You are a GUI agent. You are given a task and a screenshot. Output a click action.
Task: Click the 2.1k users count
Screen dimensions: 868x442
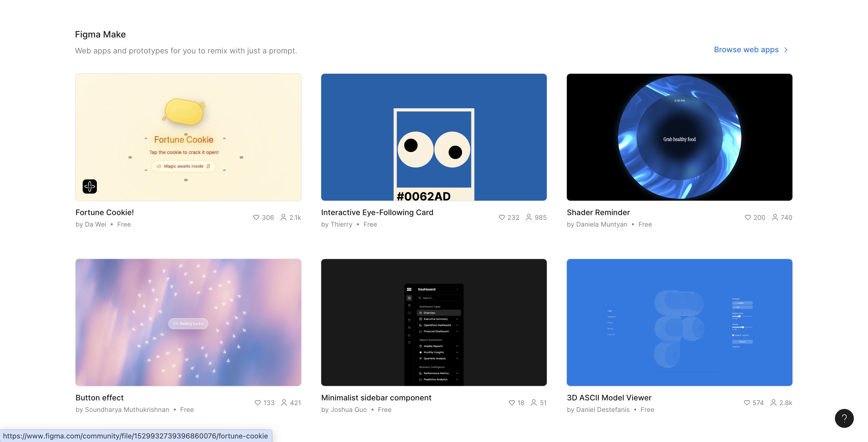295,217
